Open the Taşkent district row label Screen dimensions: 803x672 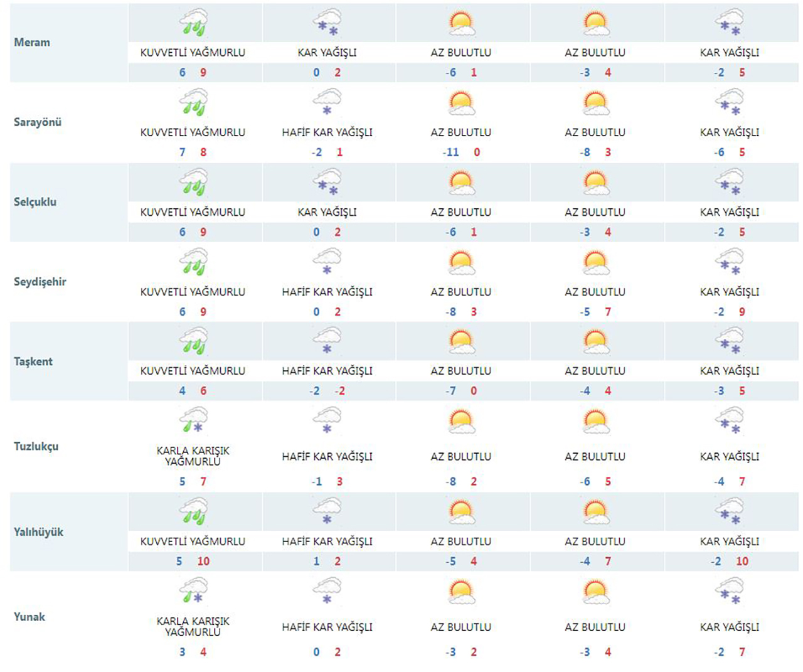pyautogui.click(x=33, y=361)
